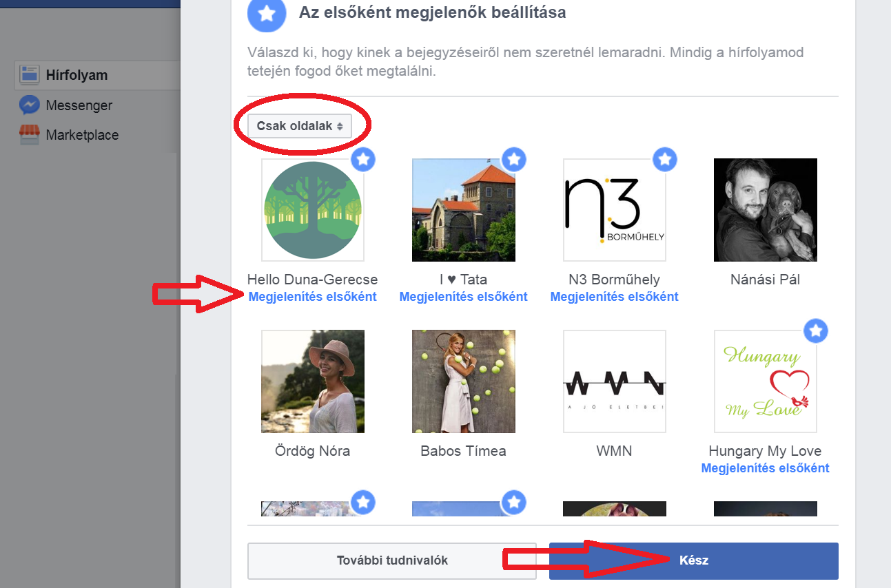Toggle star badge on Hungary My Love

816,331
